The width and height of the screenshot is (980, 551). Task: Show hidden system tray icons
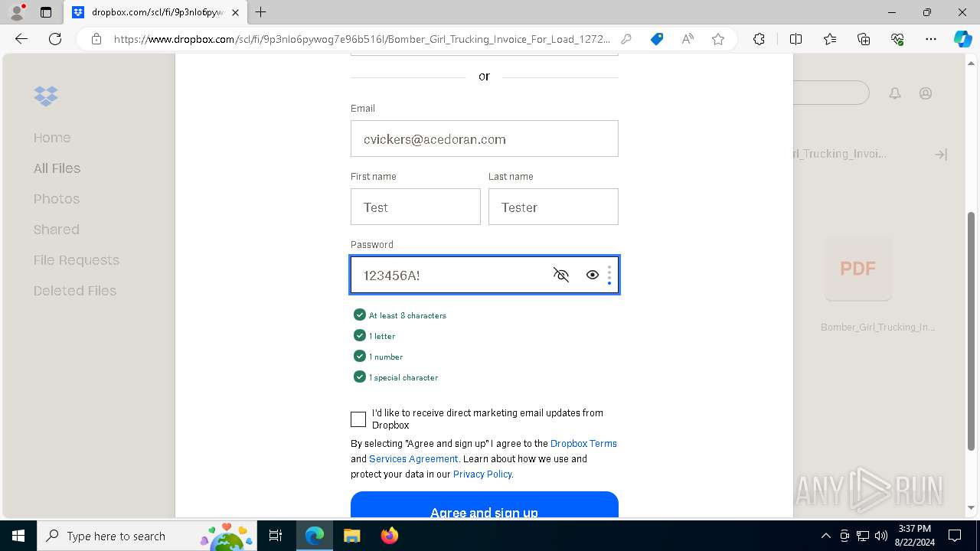(x=825, y=536)
